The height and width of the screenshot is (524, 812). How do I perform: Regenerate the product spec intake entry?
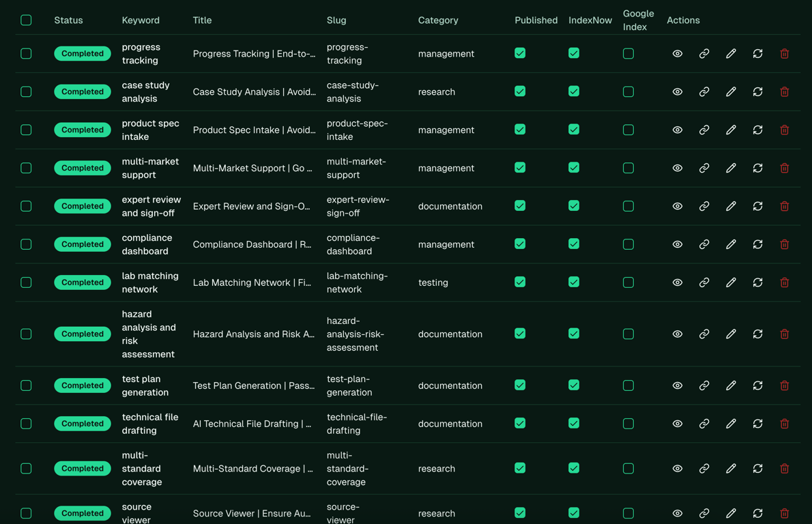pos(757,130)
